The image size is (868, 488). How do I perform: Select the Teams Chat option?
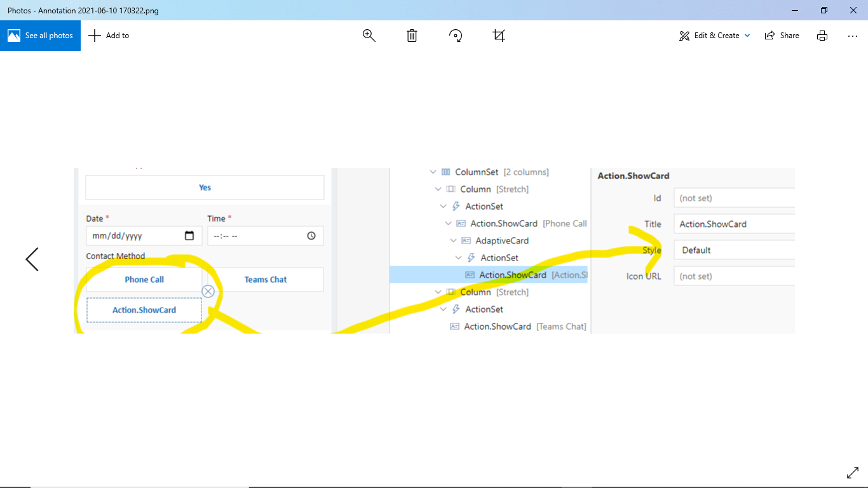click(x=266, y=279)
